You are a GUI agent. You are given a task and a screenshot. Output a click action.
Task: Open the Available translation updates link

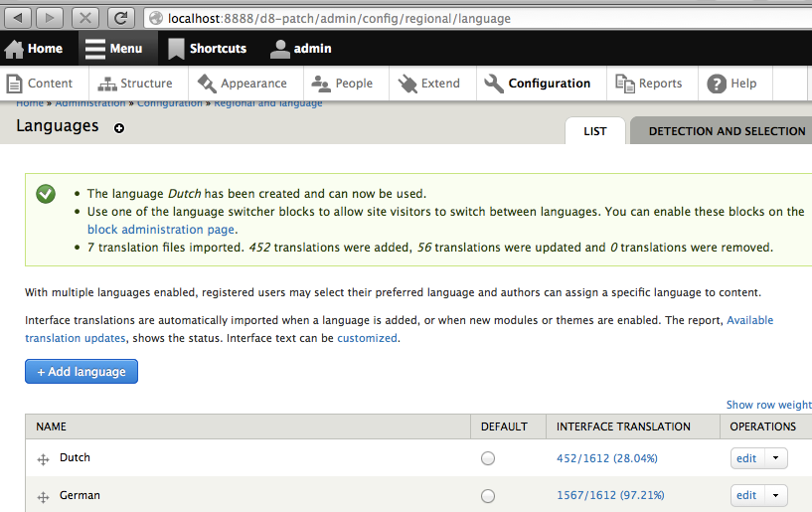749,320
